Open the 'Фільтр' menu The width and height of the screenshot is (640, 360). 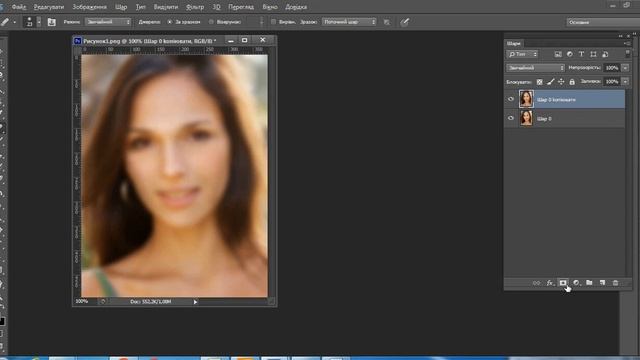point(195,7)
